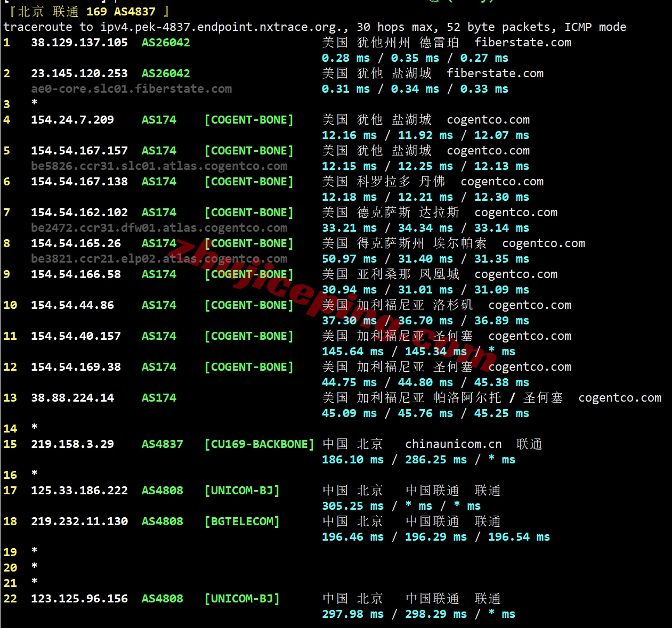Click latency value 186.10 ms on hop 15
This screenshot has height=628, width=672.
(x=353, y=460)
